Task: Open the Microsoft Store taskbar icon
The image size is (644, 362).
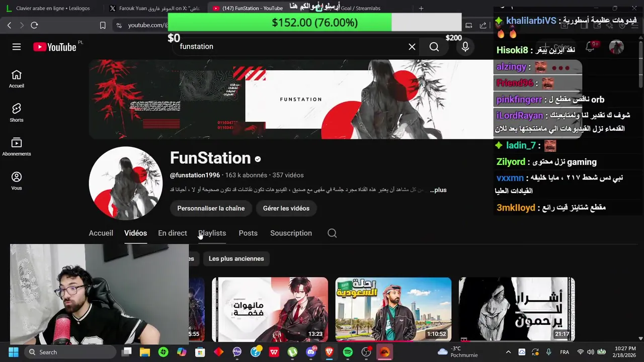Action: pos(200,352)
